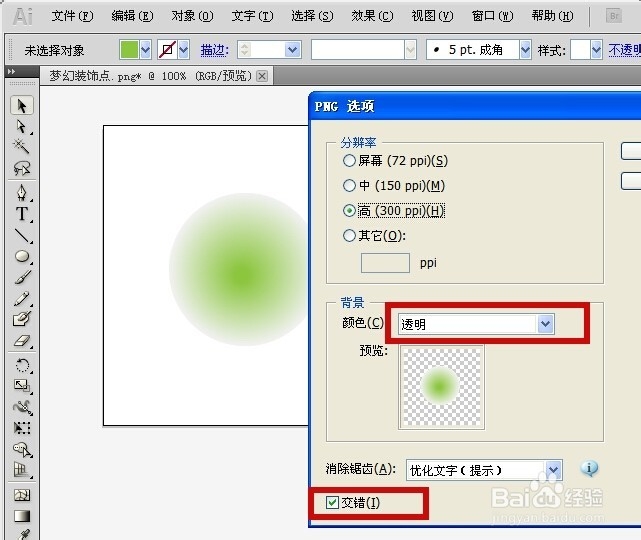Adjust the stroke weight stepper arrows
The width and height of the screenshot is (641, 540).
point(244,50)
